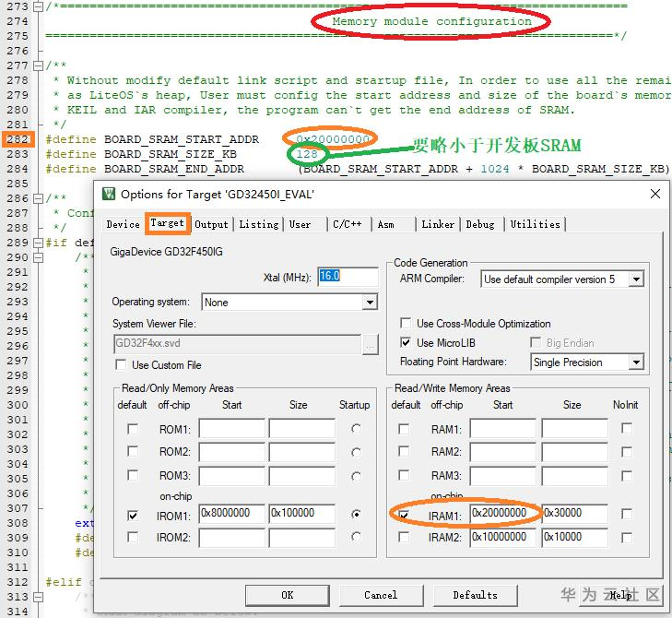Click the IRAM2 Size field 0x10000
Screen dimensions: 672x618
pos(574,538)
